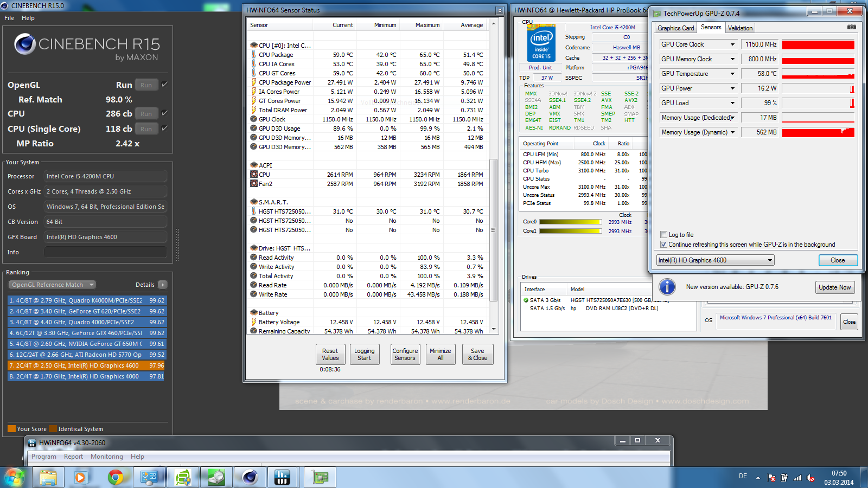Run the CPU (Single Core) benchmark
Viewport: 868px width, 488px height.
[146, 129]
